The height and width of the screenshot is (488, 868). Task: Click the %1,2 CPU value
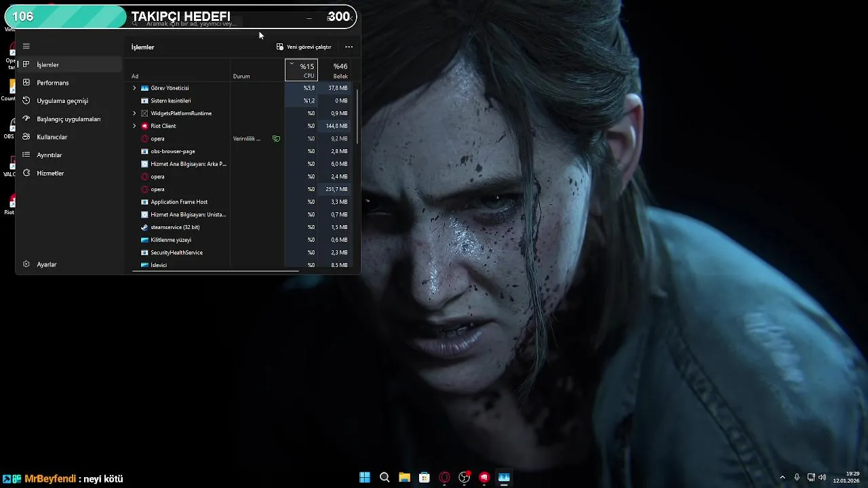point(309,100)
